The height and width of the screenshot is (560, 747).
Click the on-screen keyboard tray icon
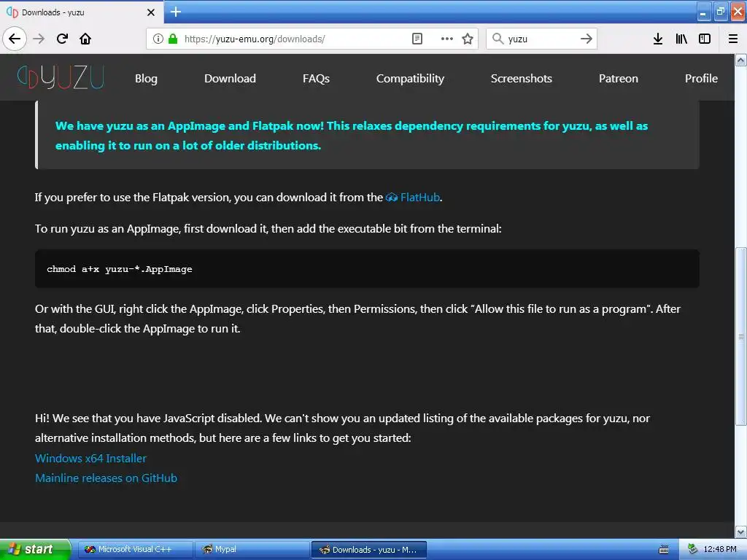[663, 550]
